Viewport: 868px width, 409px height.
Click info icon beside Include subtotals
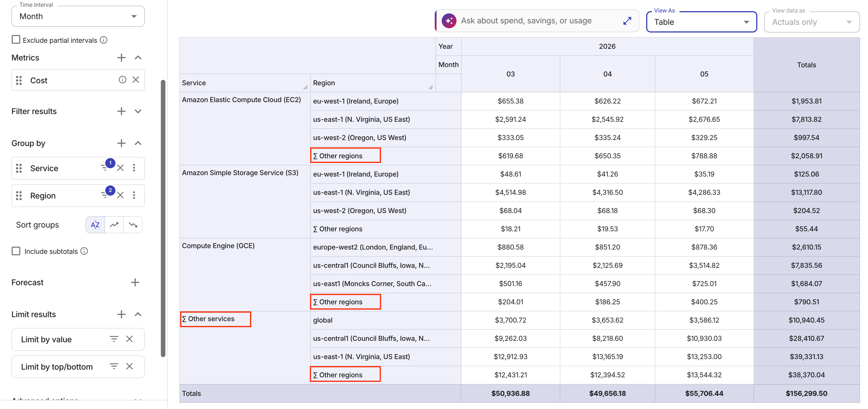pos(84,251)
